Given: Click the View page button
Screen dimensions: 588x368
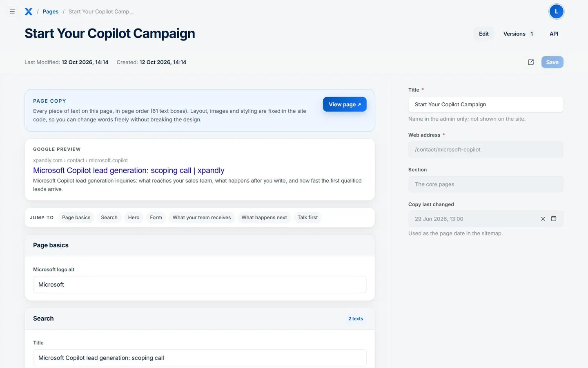Looking at the screenshot, I should [x=345, y=104].
